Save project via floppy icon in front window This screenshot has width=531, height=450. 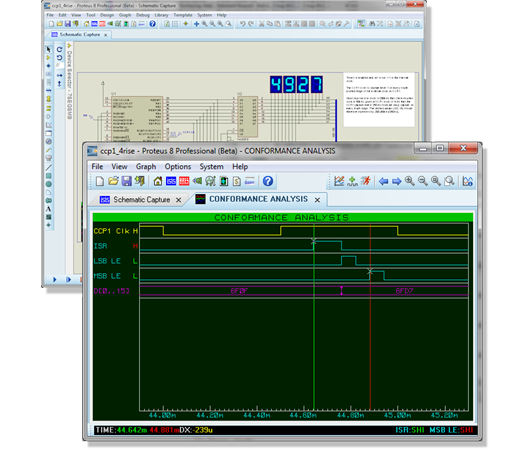[126, 181]
